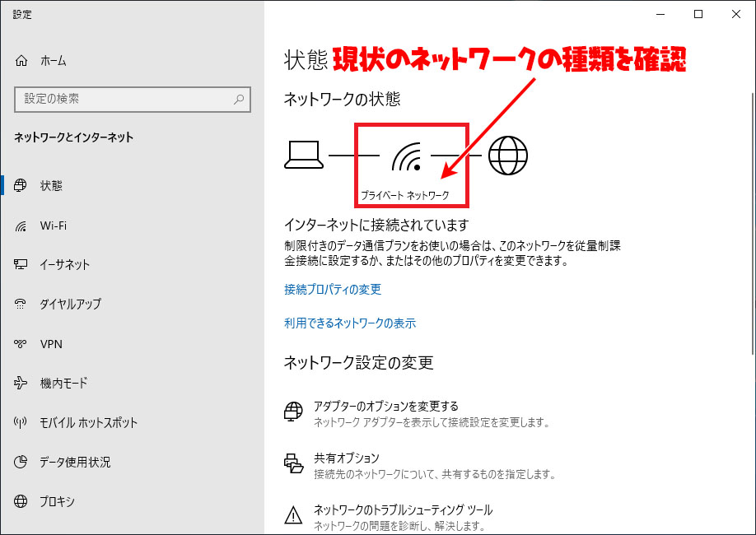Open ダイヤルアップ settings

(x=132, y=304)
